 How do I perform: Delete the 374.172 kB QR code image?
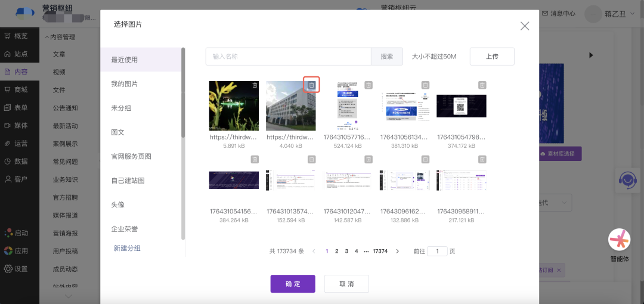(482, 85)
